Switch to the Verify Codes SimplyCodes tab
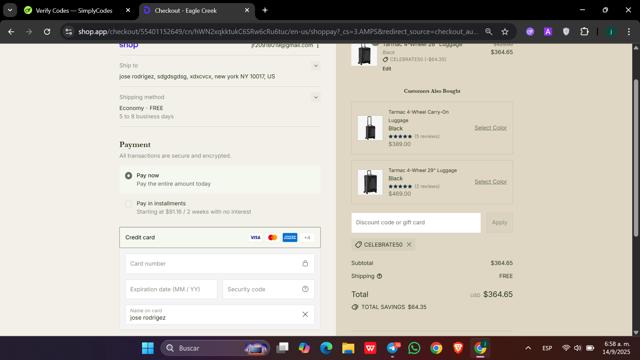The image size is (640, 360). tap(73, 11)
